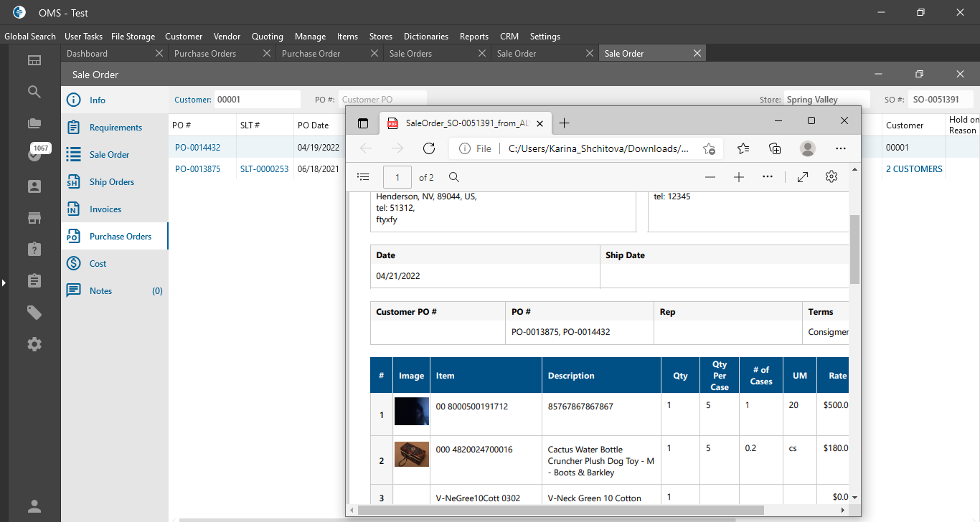Click PDF search magnifier icon

tap(454, 177)
